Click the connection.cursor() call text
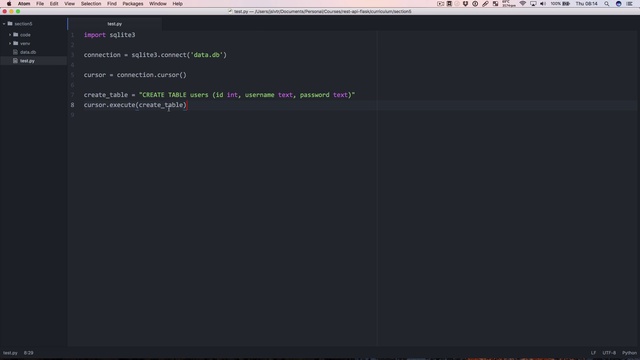The image size is (640, 360). (151, 75)
